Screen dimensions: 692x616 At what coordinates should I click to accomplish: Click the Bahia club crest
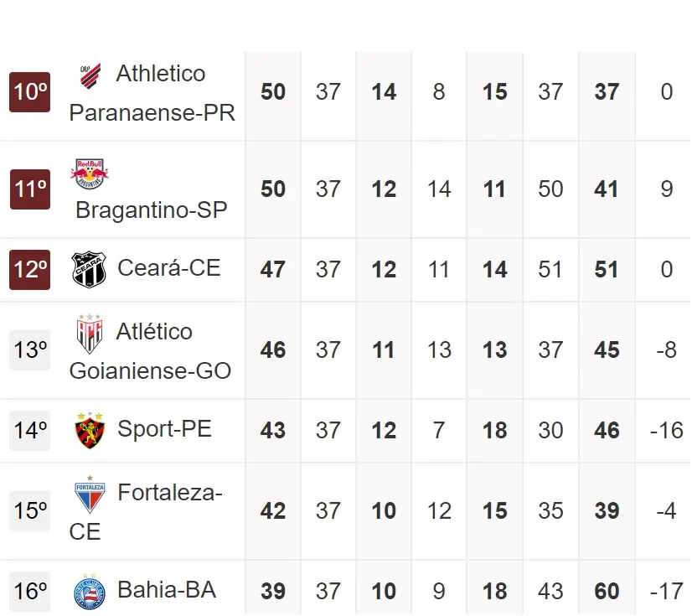click(90, 593)
